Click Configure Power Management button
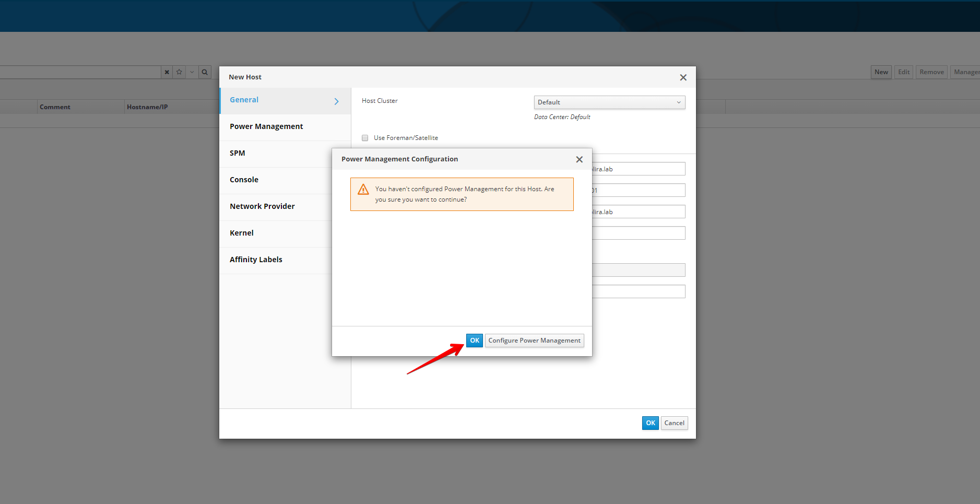 [x=534, y=341]
